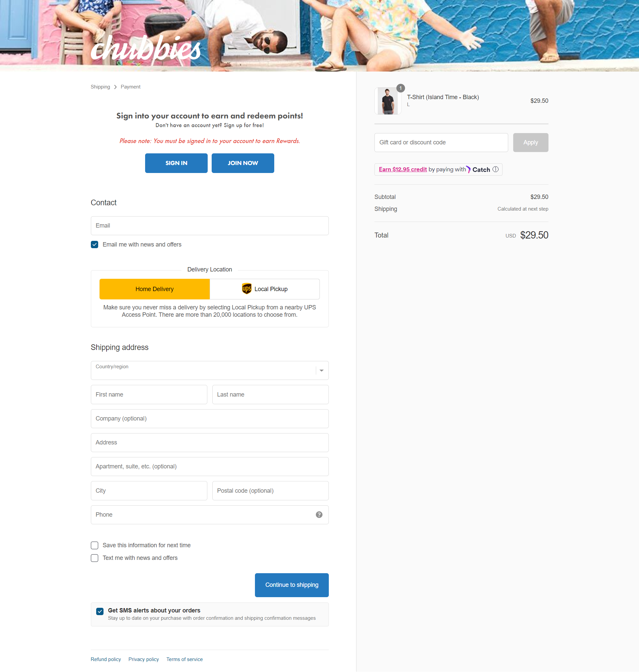This screenshot has width=639, height=672.
Task: Click the SIGN IN button
Action: click(x=176, y=163)
